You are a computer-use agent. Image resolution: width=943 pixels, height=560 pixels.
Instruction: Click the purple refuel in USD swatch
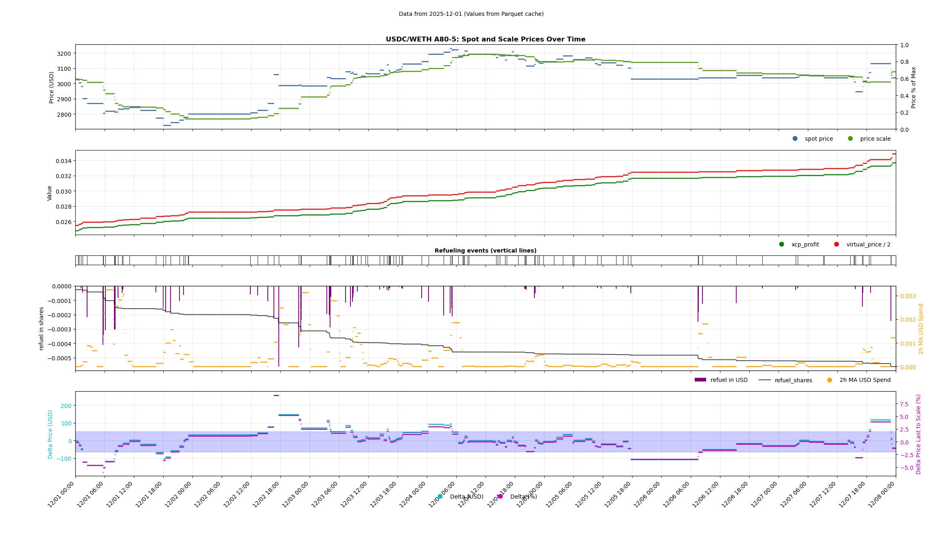click(700, 380)
